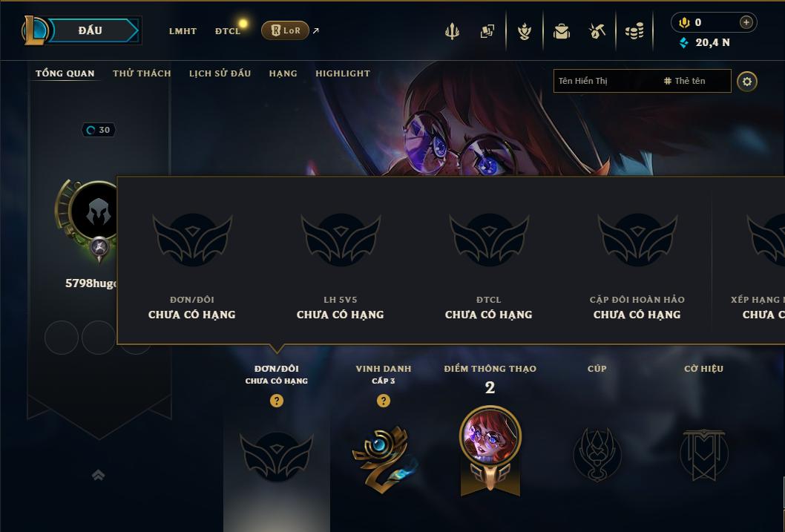785x532 pixels.
Task: Open the LoR external launcher button
Action: (286, 30)
